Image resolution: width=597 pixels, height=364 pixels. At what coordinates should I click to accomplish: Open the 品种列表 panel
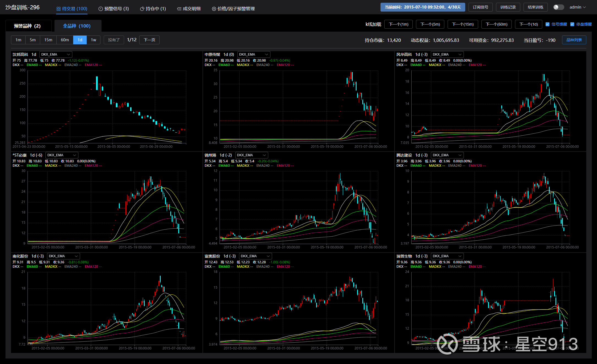[574, 40]
